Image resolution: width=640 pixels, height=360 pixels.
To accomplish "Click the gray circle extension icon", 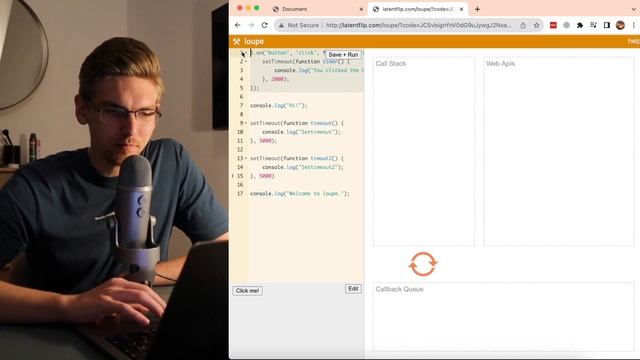I will (567, 25).
